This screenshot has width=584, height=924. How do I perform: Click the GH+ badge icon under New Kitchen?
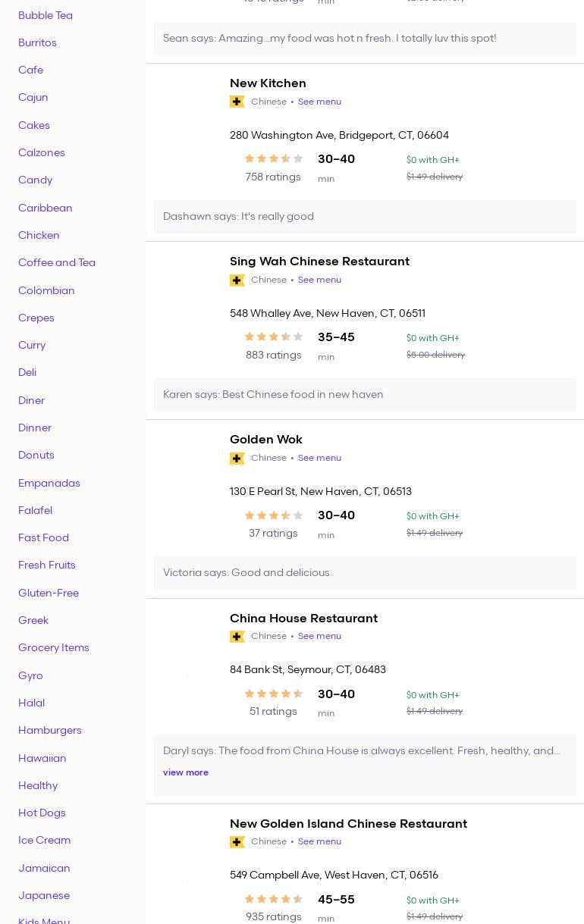pyautogui.click(x=237, y=102)
